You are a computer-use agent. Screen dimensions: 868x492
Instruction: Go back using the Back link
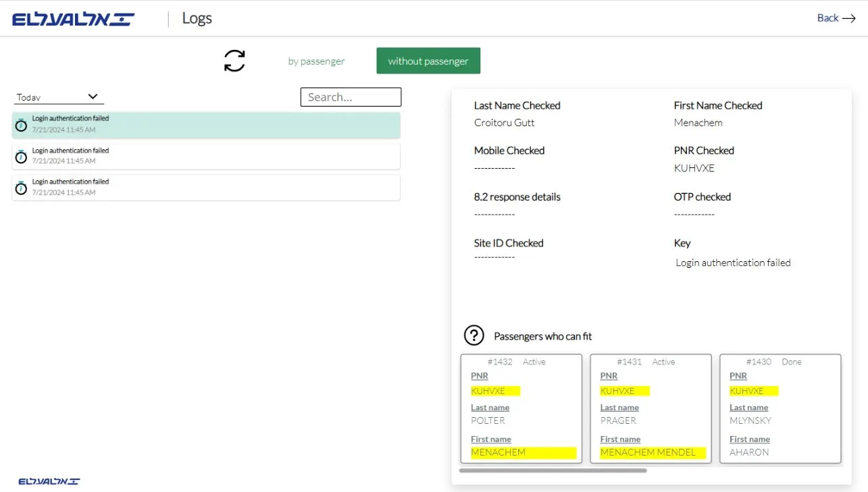(x=836, y=18)
